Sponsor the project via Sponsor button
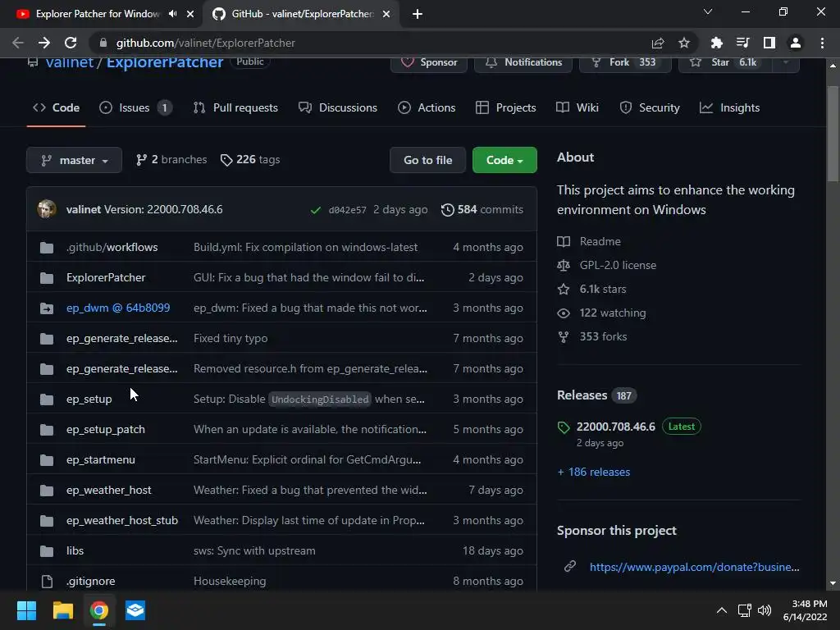This screenshot has width=840, height=630. tap(428, 62)
